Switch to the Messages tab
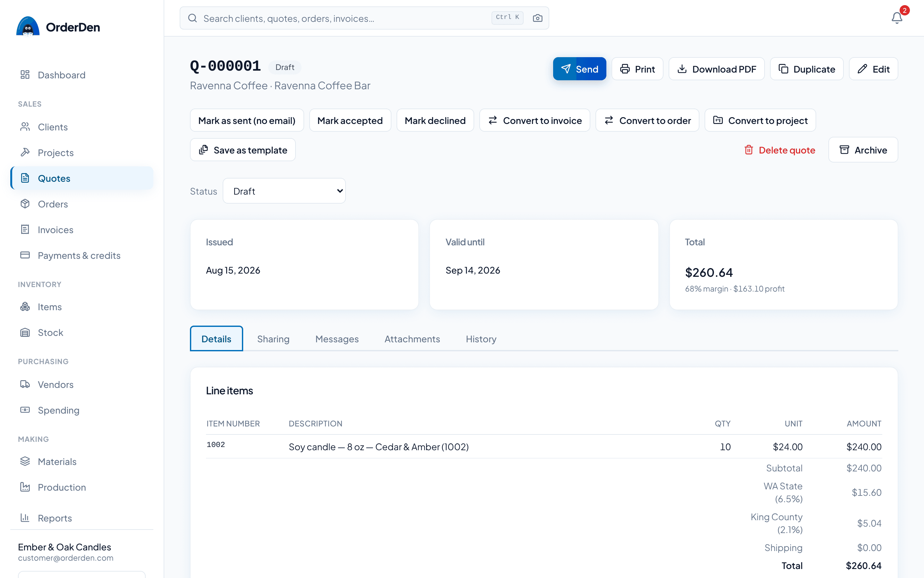This screenshot has width=924, height=578. click(x=337, y=339)
